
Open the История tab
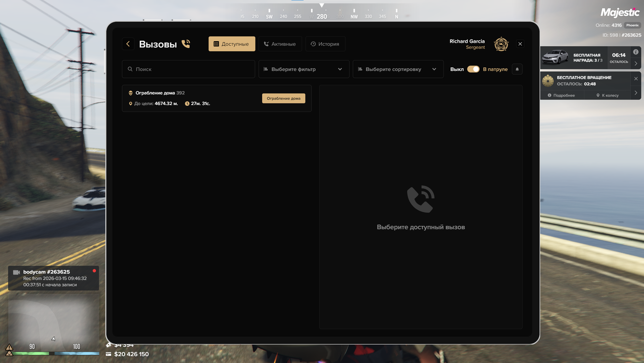(x=325, y=44)
